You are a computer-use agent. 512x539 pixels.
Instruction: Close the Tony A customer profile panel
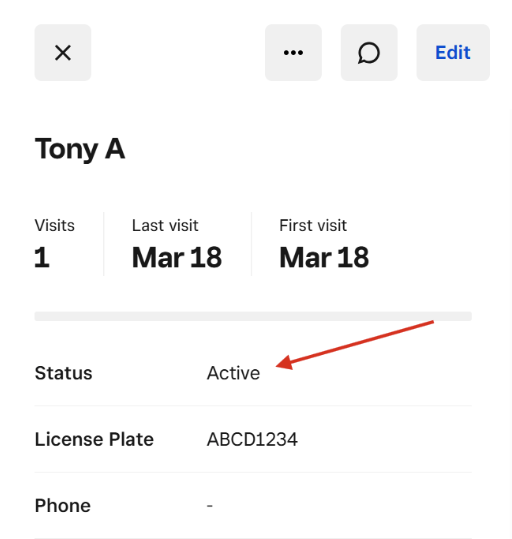[x=63, y=53]
